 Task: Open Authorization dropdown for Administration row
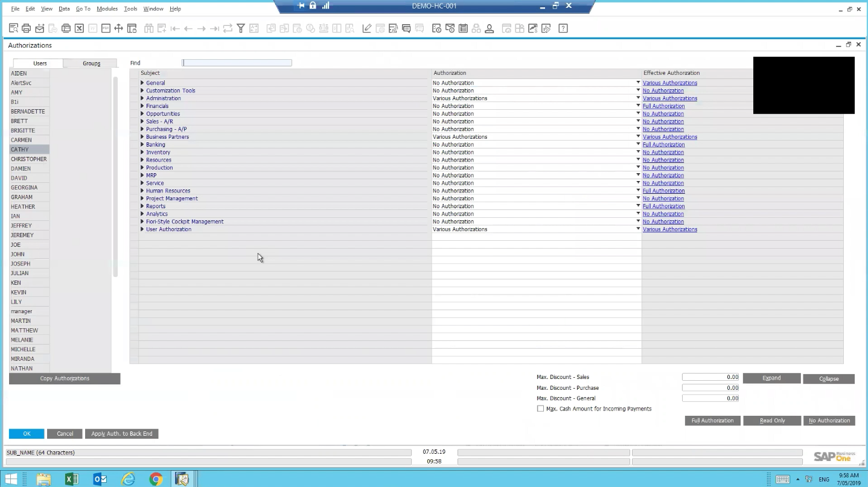pyautogui.click(x=638, y=98)
